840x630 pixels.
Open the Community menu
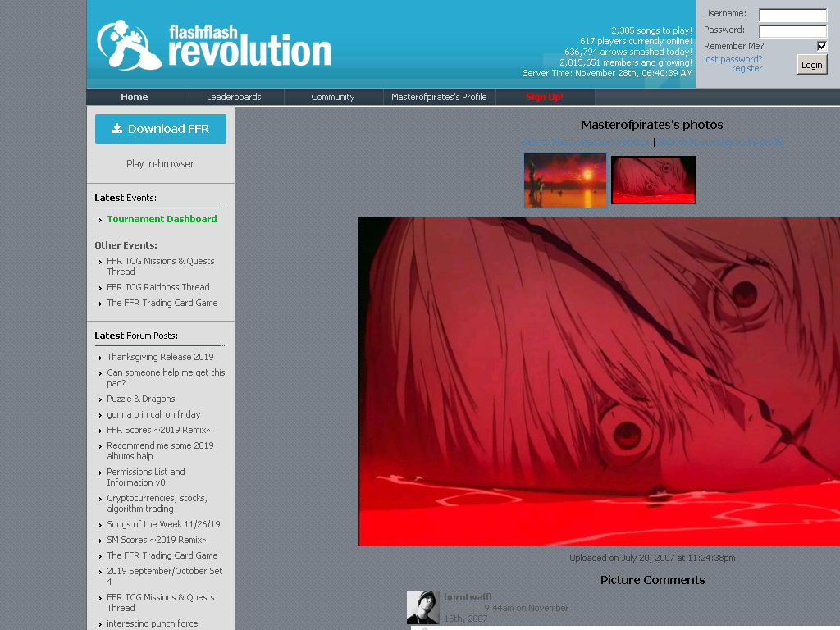click(333, 97)
